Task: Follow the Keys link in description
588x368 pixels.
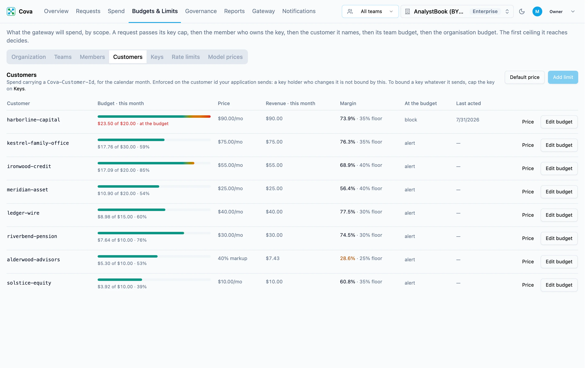Action: pos(19,89)
